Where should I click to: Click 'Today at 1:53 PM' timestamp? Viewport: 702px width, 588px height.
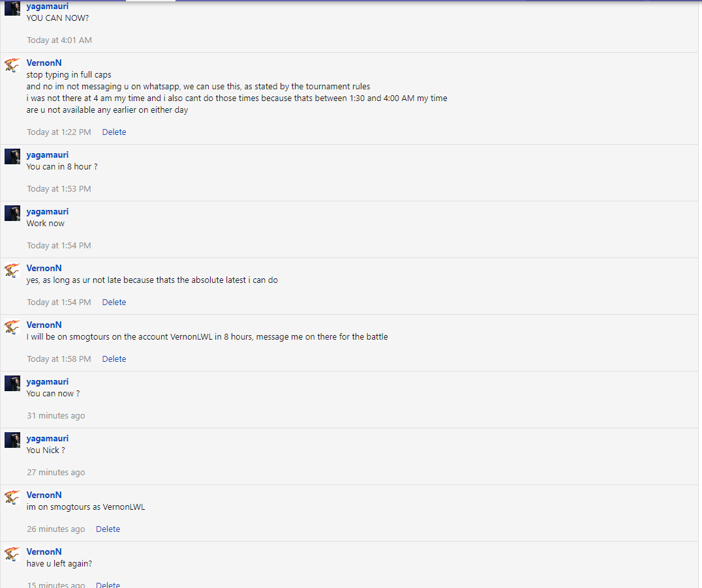click(x=59, y=189)
